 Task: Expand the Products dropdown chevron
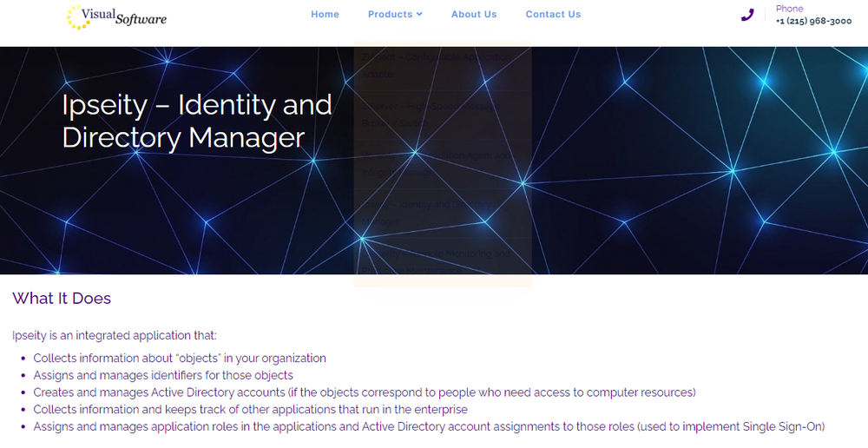[x=419, y=15]
